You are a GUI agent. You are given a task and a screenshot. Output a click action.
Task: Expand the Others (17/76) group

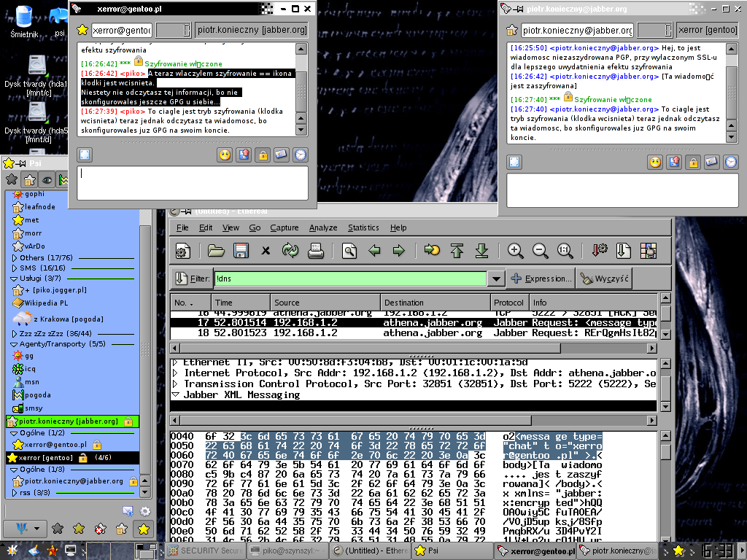tap(14, 257)
